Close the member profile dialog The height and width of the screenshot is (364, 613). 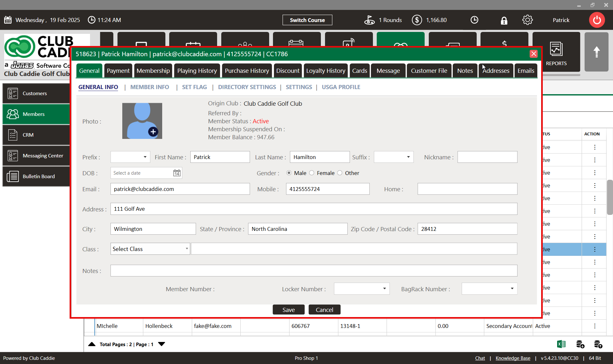534,54
